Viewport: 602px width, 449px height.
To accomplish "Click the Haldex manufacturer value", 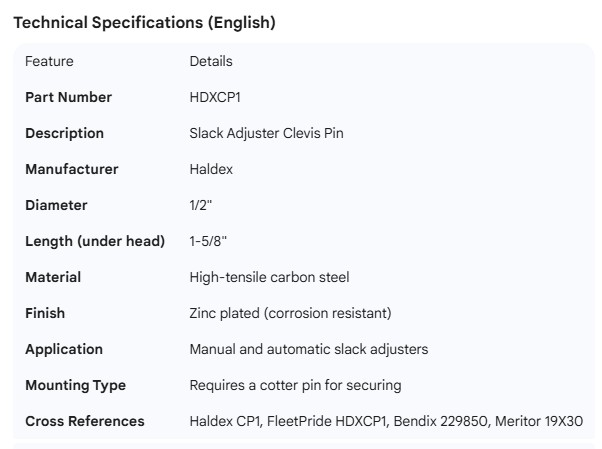I will tap(211, 169).
